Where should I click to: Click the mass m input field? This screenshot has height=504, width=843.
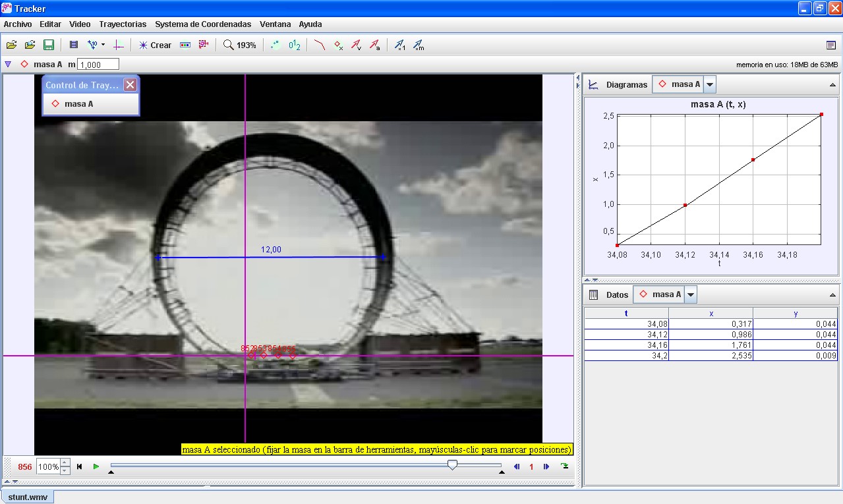(98, 65)
